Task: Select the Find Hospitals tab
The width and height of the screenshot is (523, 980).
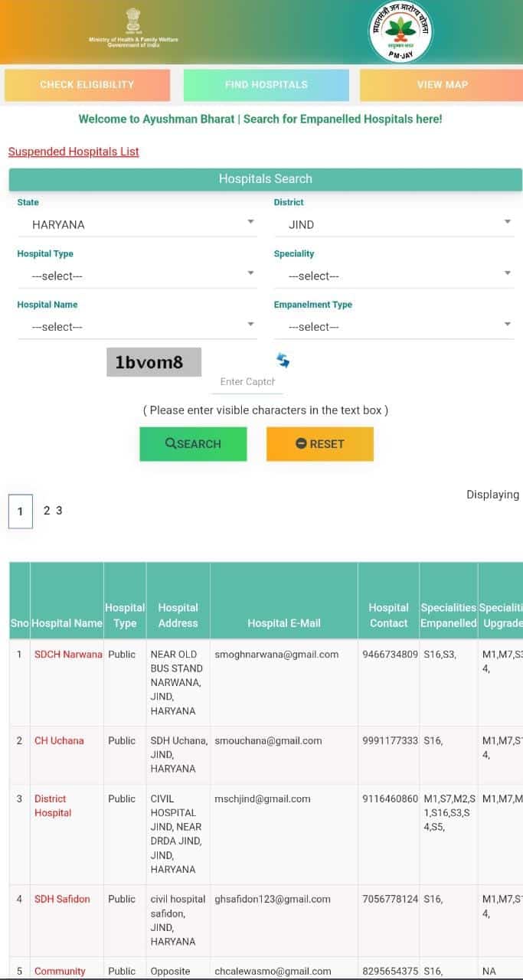Action: tap(266, 85)
